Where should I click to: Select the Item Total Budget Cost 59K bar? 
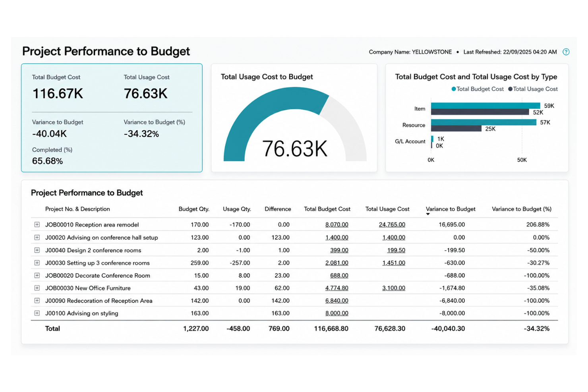pyautogui.click(x=485, y=106)
